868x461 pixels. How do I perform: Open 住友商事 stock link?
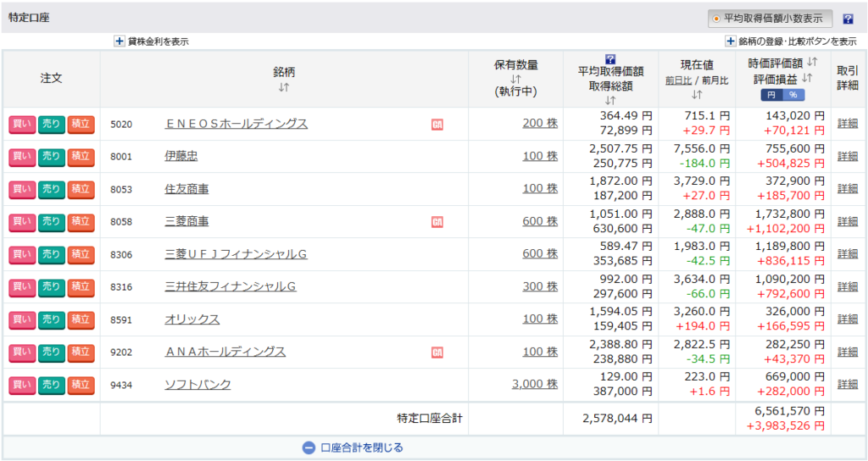tap(186, 189)
